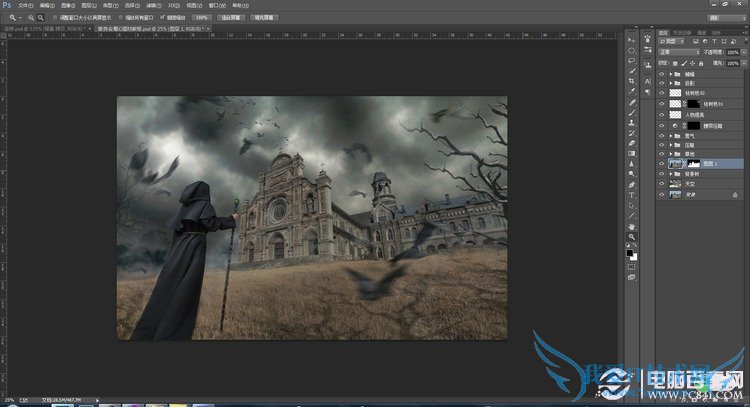Select the Lasso tool in the toolbar
This screenshot has height=407, width=750.
[632, 60]
